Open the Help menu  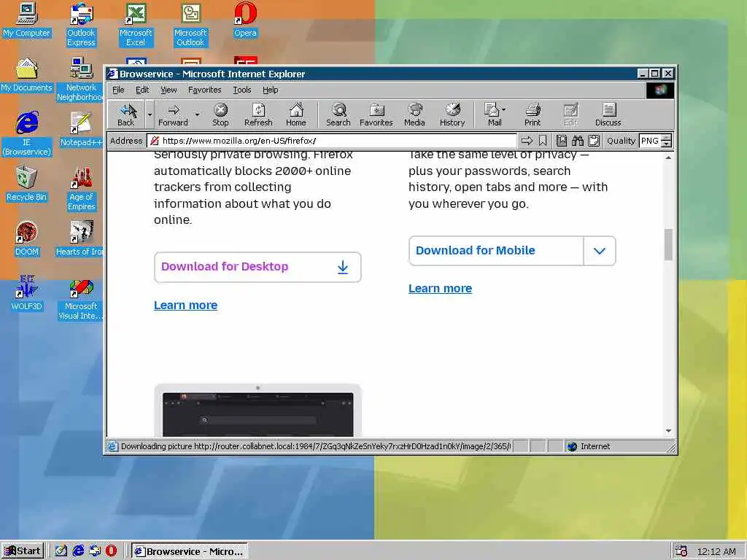point(270,90)
